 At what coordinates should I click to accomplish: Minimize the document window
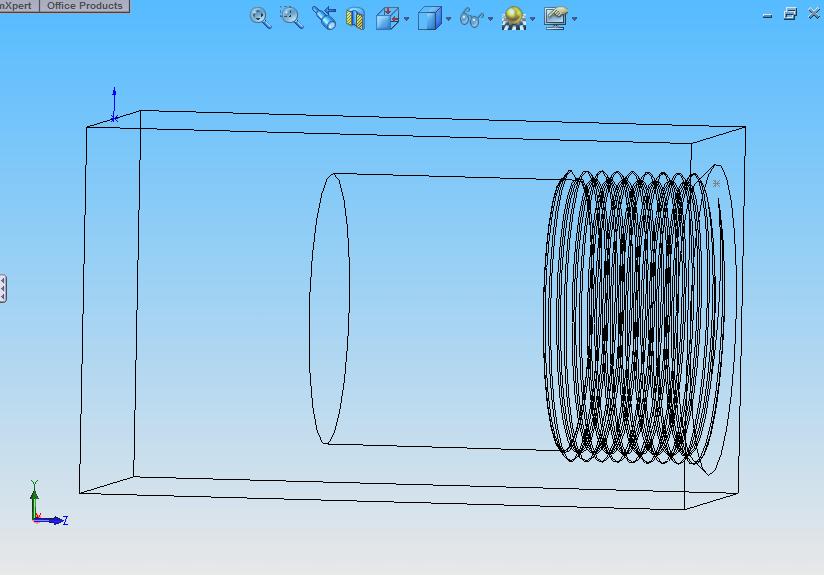(x=767, y=16)
